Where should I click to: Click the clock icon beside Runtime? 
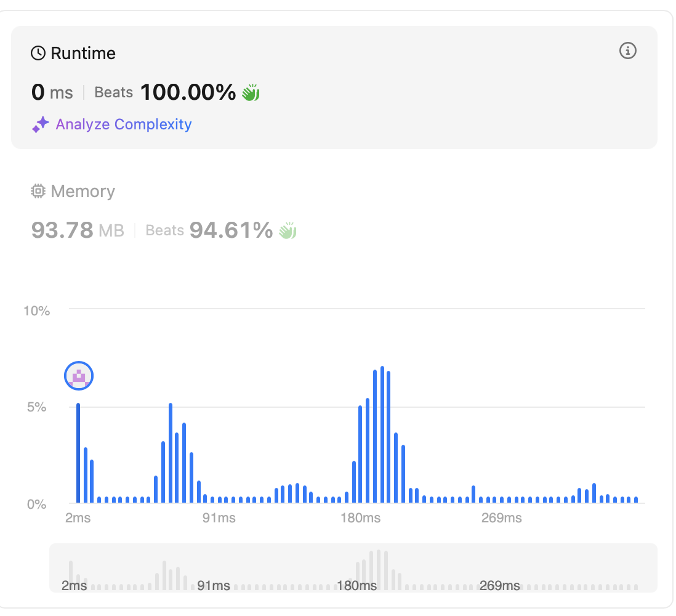pos(38,54)
